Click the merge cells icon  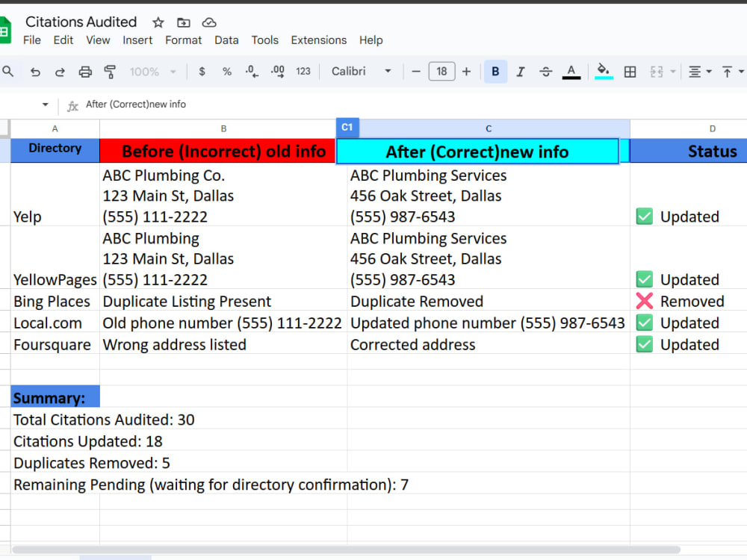coord(657,72)
